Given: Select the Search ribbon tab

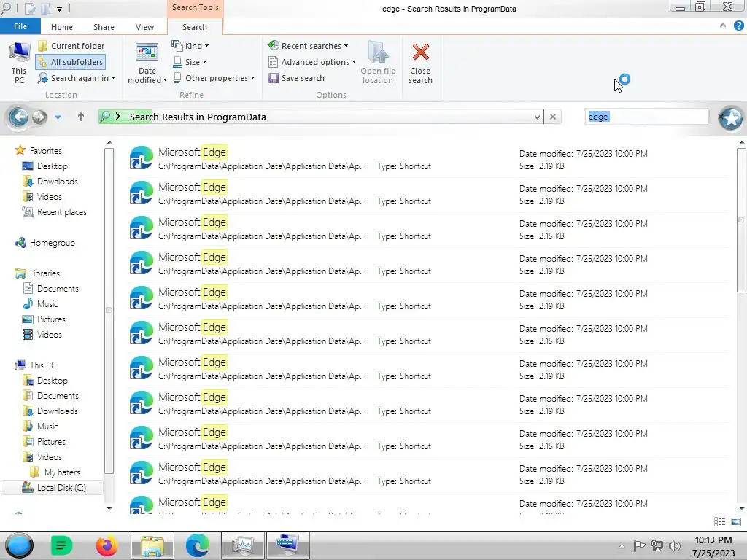Looking at the screenshot, I should tap(194, 27).
